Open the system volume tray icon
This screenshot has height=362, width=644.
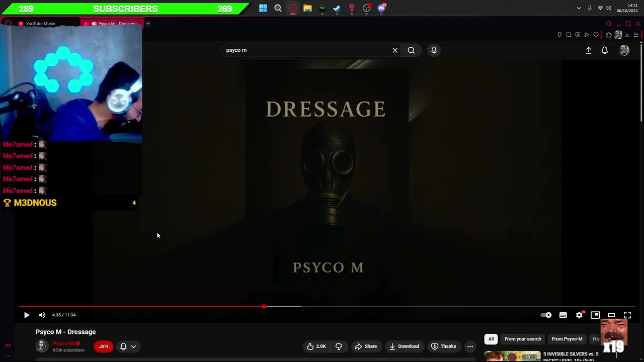[x=608, y=8]
